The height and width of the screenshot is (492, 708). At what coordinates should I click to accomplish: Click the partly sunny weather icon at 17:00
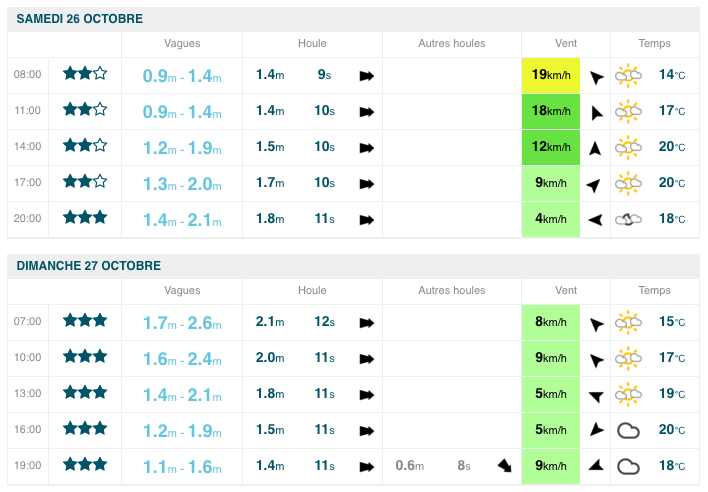coord(628,183)
